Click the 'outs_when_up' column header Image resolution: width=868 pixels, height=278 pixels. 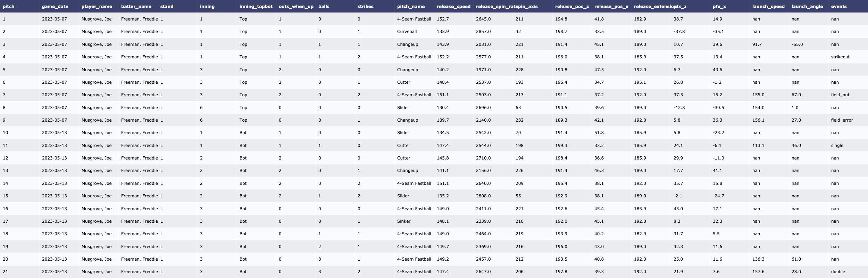296,7
